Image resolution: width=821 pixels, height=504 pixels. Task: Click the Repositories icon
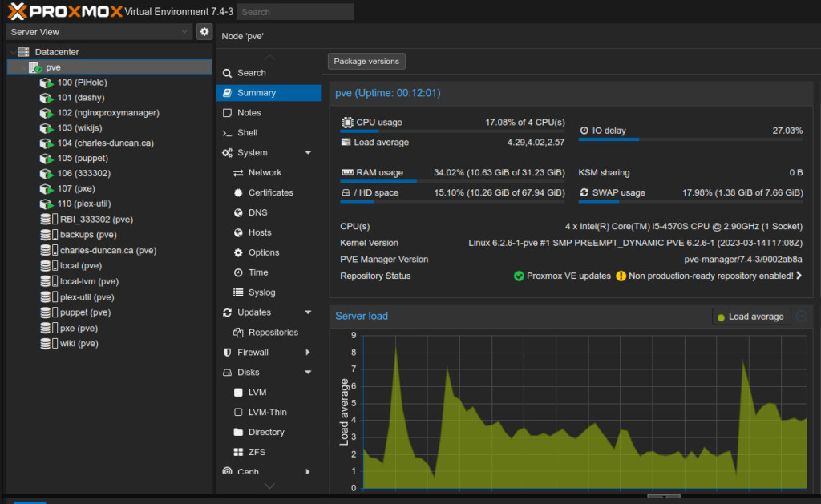point(238,333)
